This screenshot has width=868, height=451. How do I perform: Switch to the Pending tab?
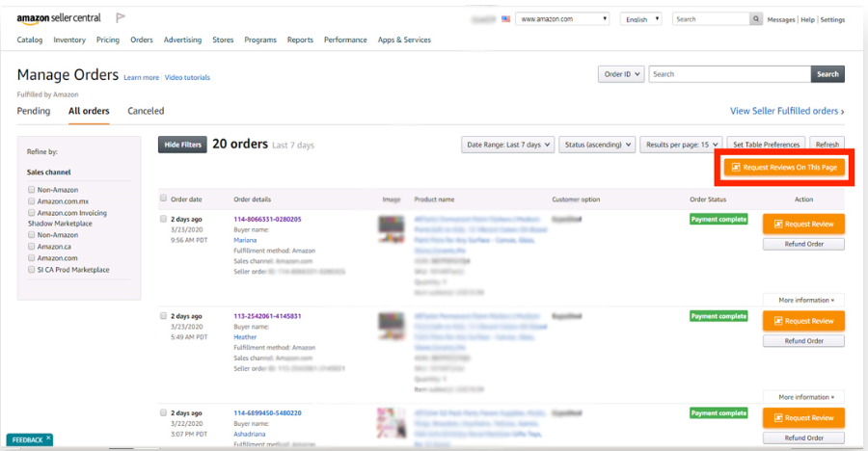pyautogui.click(x=33, y=111)
